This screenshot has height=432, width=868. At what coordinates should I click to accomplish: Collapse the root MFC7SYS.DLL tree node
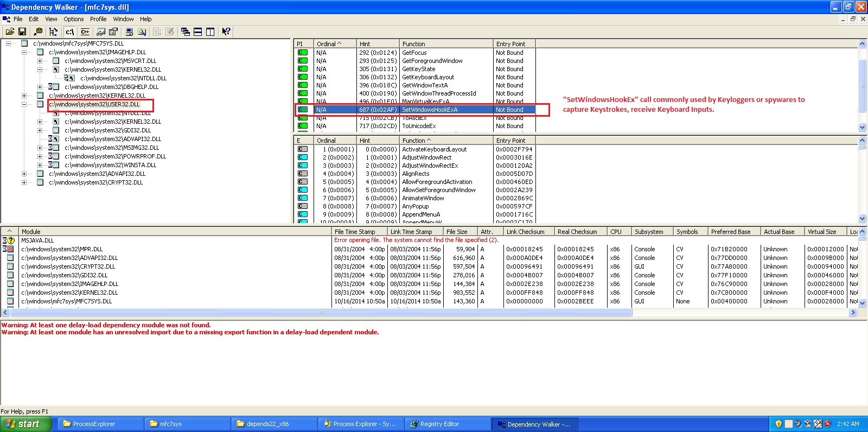[9, 43]
